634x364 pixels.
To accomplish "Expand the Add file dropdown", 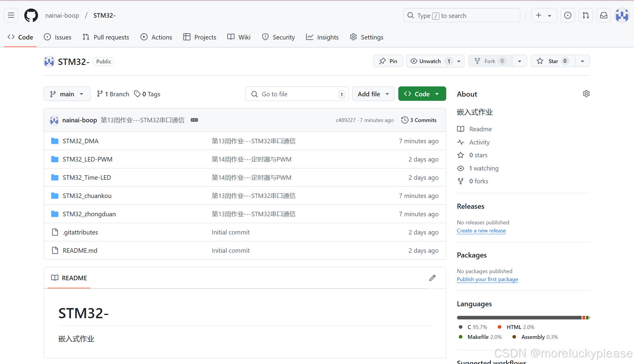I will click(373, 94).
